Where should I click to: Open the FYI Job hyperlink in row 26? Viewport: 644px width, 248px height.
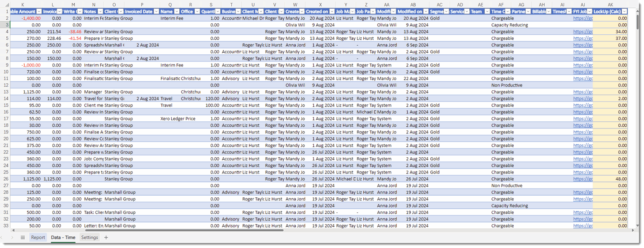pyautogui.click(x=582, y=179)
